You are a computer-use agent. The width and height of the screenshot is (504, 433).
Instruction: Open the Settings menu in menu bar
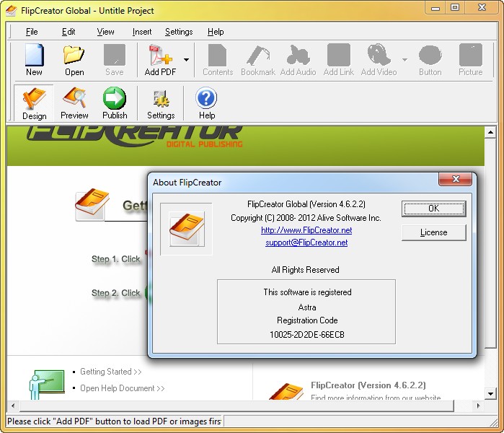(x=179, y=32)
